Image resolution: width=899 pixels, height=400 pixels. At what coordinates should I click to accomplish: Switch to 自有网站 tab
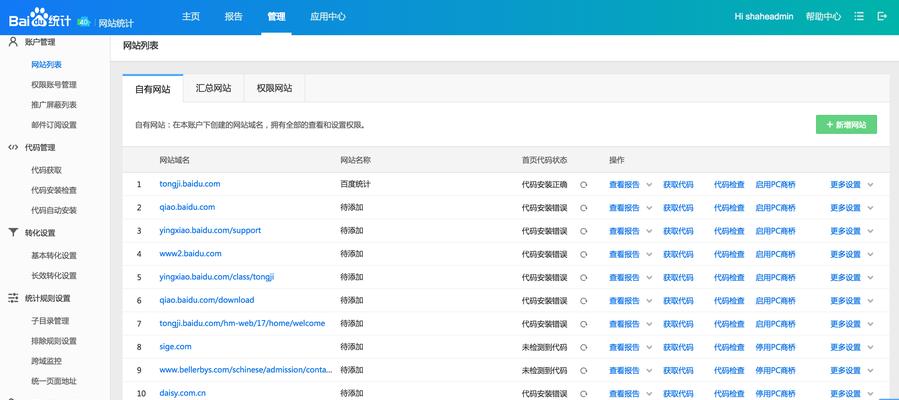pyautogui.click(x=153, y=89)
